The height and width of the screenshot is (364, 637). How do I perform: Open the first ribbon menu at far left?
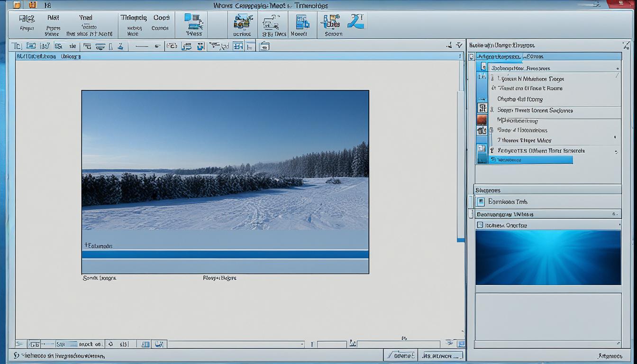tap(27, 18)
